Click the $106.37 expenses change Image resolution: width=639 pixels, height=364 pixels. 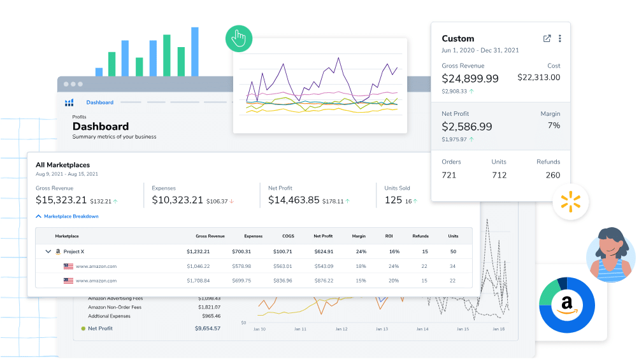pyautogui.click(x=220, y=202)
